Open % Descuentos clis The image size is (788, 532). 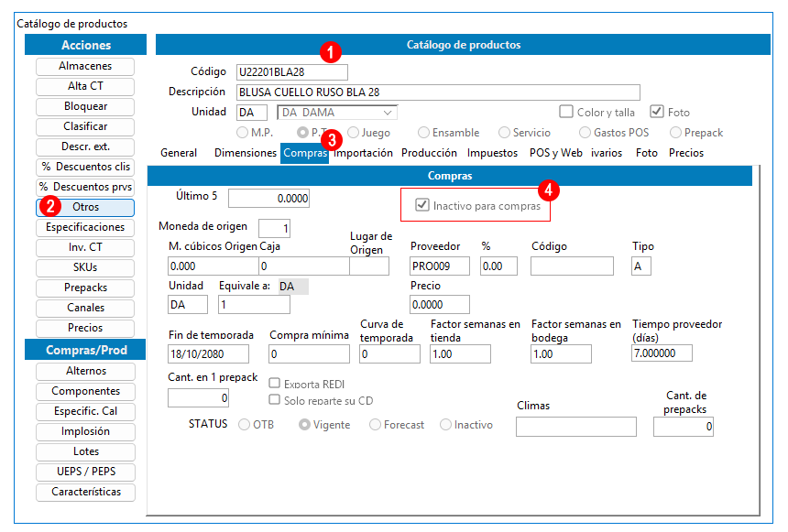click(85, 167)
